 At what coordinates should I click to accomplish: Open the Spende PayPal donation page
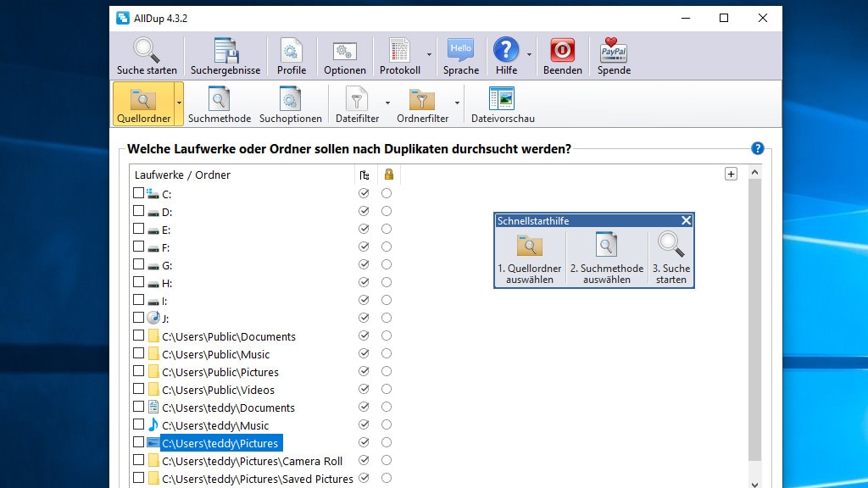[x=613, y=54]
